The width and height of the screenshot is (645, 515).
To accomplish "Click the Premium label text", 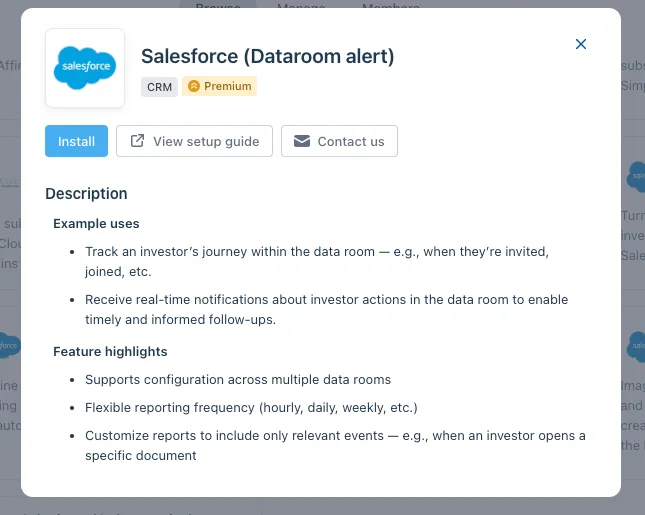I will point(227,86).
